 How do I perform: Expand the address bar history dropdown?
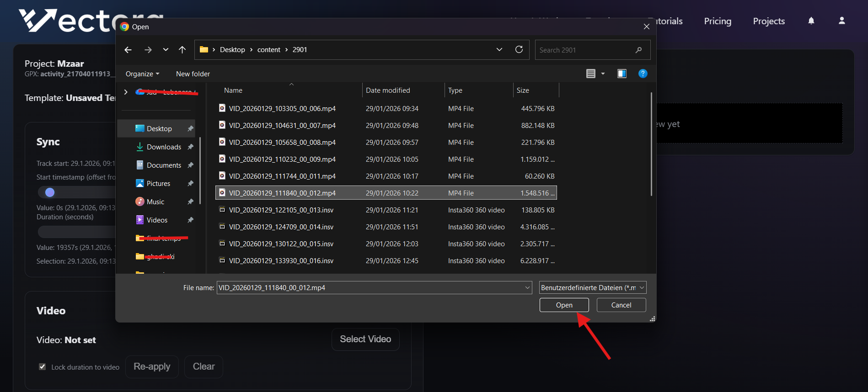click(x=499, y=49)
